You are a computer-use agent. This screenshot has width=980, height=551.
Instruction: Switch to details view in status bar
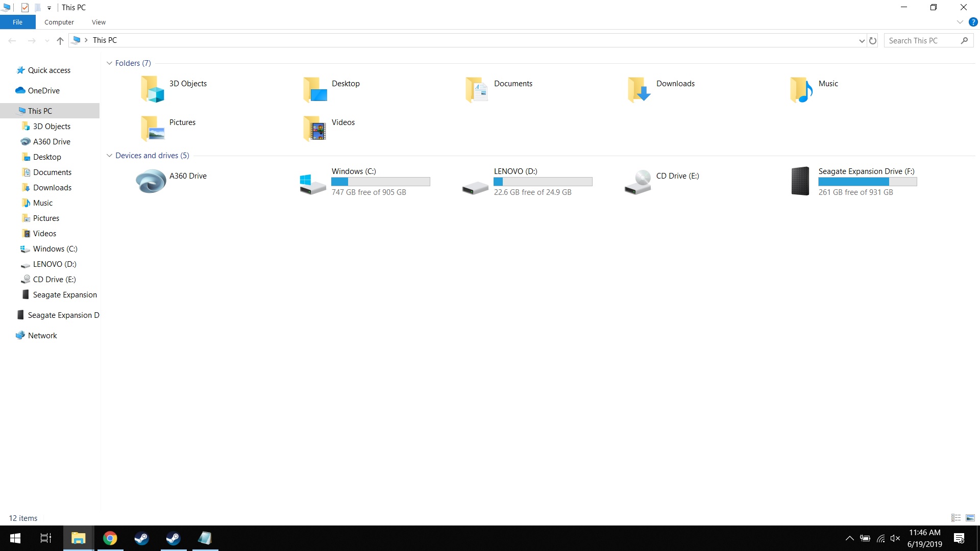pos(956,518)
